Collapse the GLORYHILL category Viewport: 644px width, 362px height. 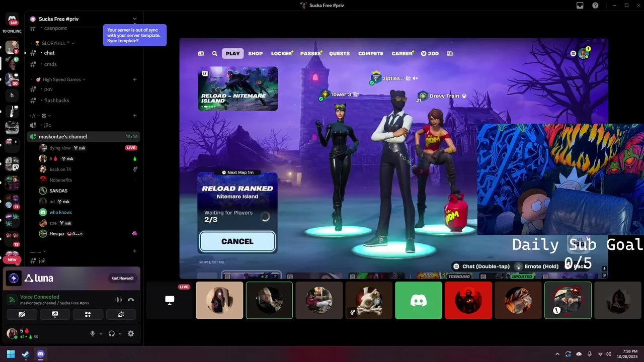54,43
